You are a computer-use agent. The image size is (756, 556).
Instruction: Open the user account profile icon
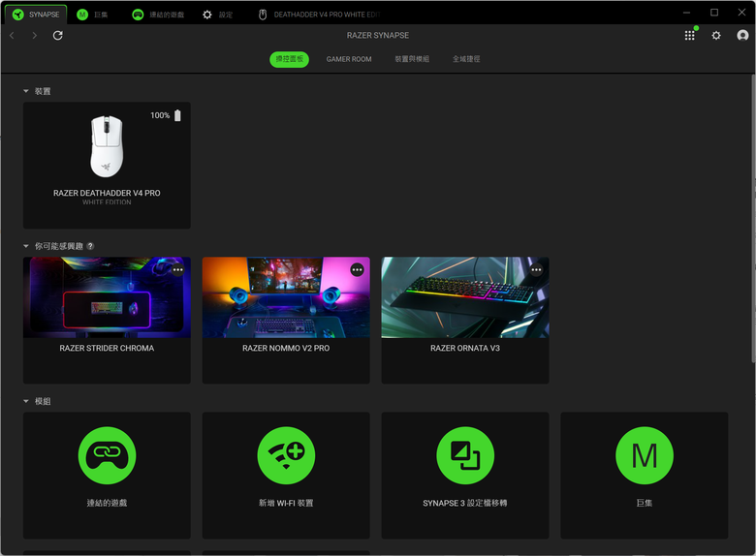point(742,35)
